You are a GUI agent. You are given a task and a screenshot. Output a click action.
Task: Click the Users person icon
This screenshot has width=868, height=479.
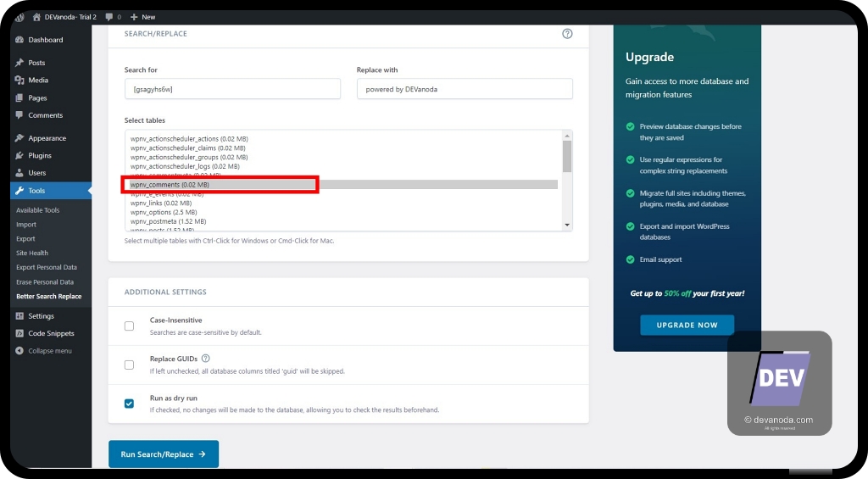(x=19, y=173)
